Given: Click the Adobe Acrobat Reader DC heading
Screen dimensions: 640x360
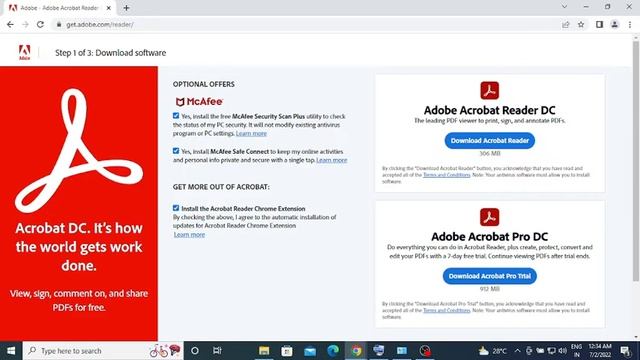Looking at the screenshot, I should (489, 110).
